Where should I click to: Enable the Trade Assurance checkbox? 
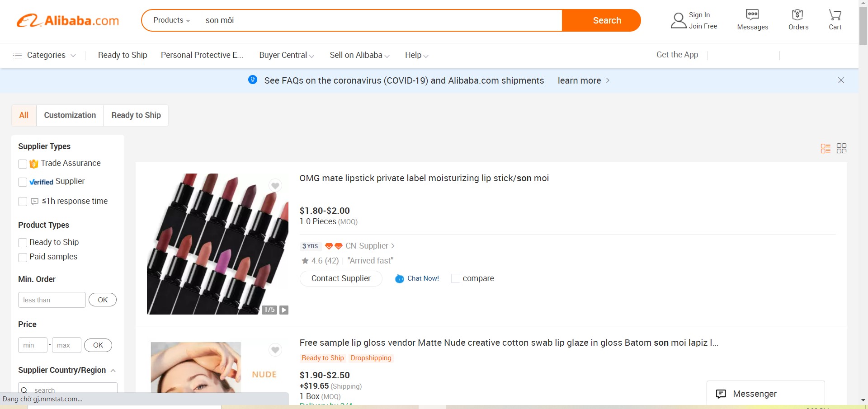pos(23,164)
